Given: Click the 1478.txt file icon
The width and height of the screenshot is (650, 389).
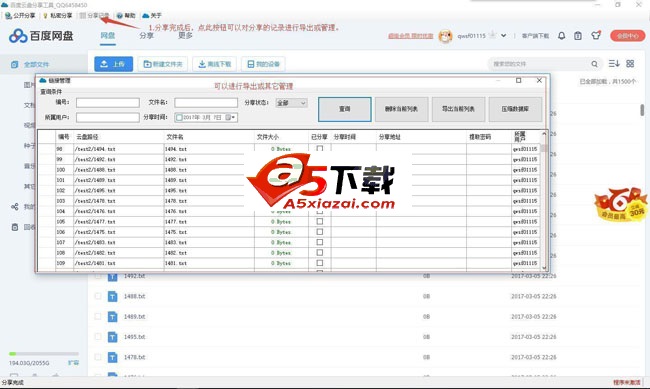Looking at the screenshot, I should [x=112, y=357].
